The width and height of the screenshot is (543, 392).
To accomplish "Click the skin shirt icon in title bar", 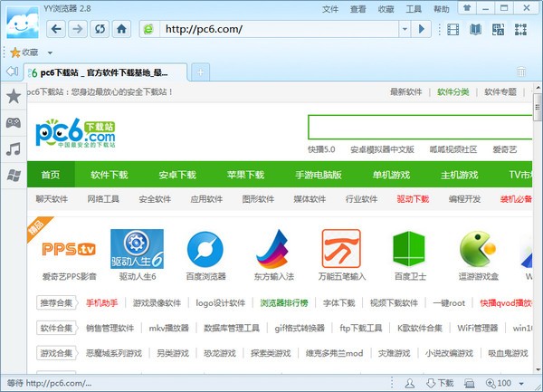I will tap(467, 7).
